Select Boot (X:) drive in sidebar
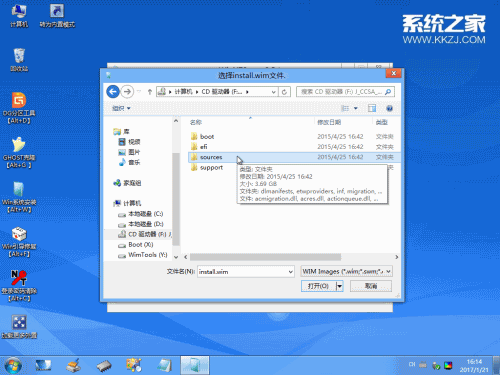Viewport: 500px width, 375px height. tap(136, 245)
